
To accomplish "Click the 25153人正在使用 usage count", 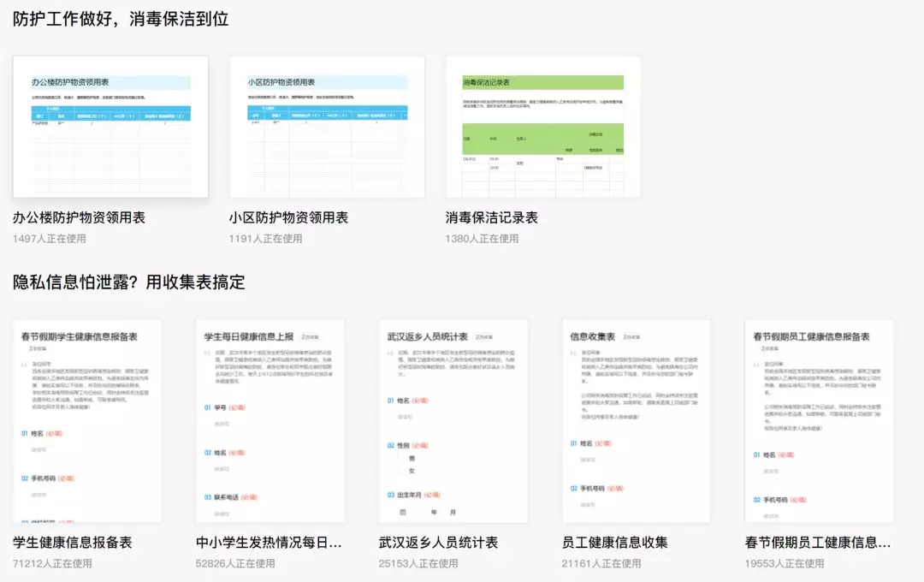I will pyautogui.click(x=418, y=564).
